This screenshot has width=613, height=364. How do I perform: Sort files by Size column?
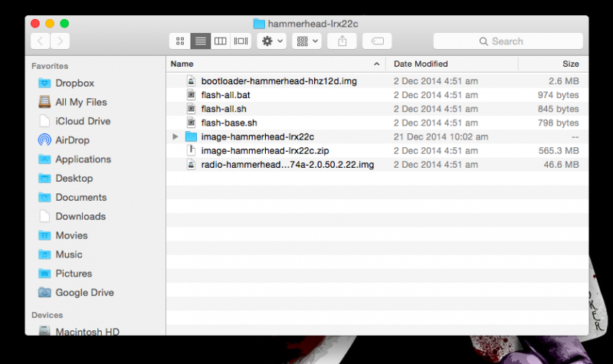[x=570, y=64]
